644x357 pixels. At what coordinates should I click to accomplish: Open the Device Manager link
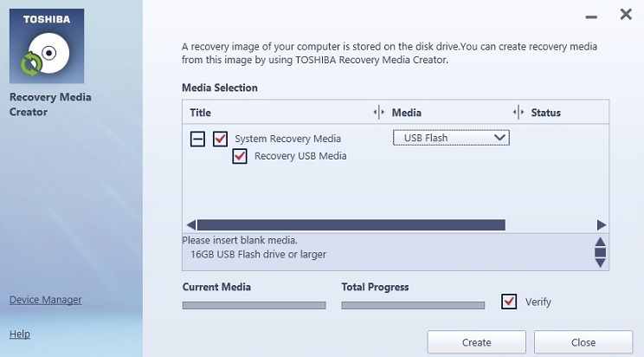46,300
